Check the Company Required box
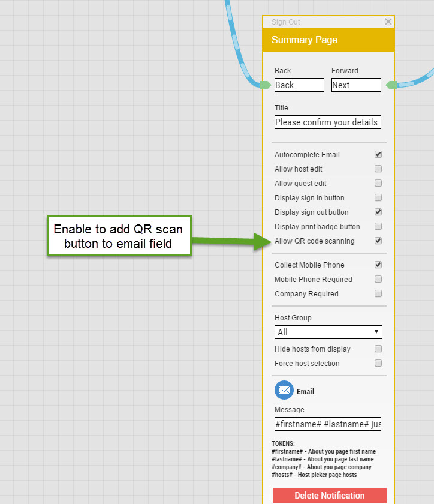This screenshot has height=504, width=434. click(x=378, y=294)
